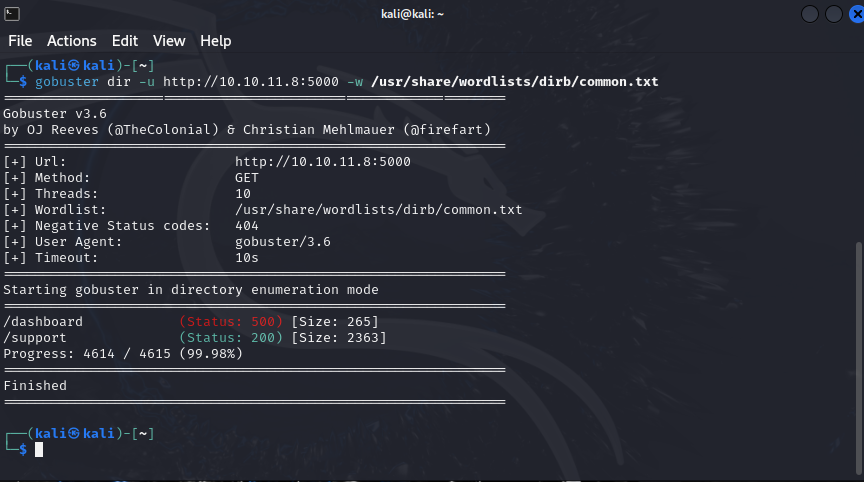Click the URL beside the Url: label
Image resolution: width=864 pixels, height=482 pixels.
tap(323, 161)
